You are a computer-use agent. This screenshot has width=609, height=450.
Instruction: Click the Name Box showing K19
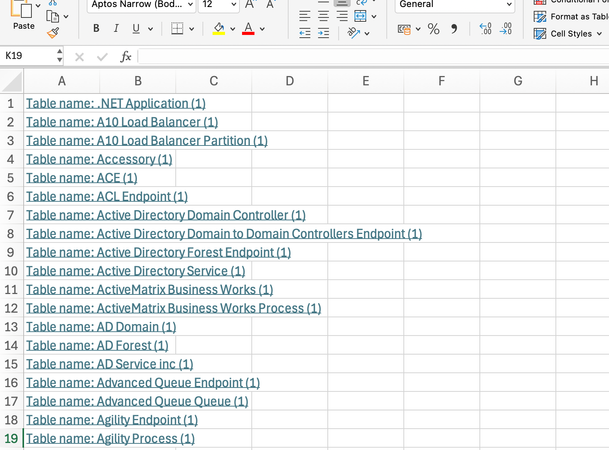pyautogui.click(x=28, y=56)
